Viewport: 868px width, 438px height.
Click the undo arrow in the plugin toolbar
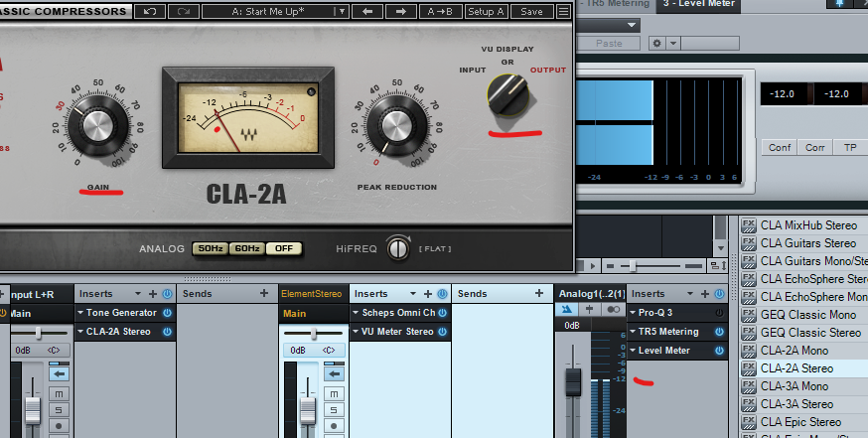(149, 12)
